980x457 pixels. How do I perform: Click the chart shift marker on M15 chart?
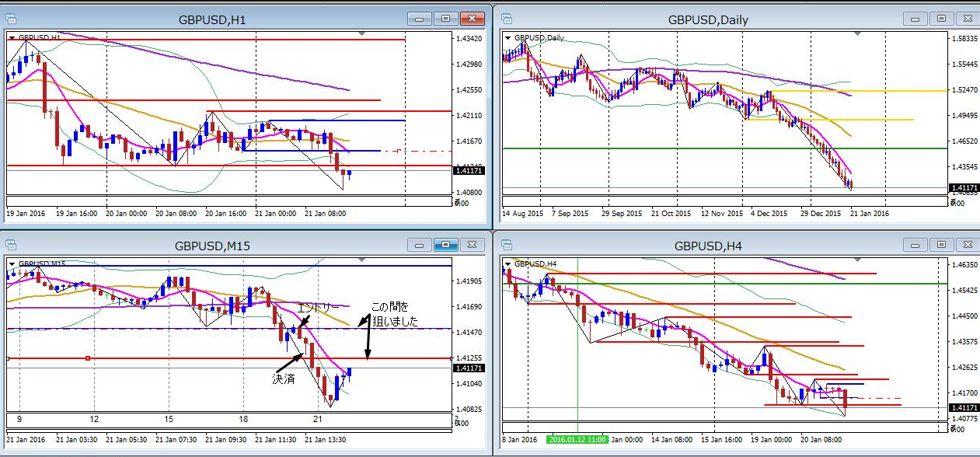pos(360,261)
